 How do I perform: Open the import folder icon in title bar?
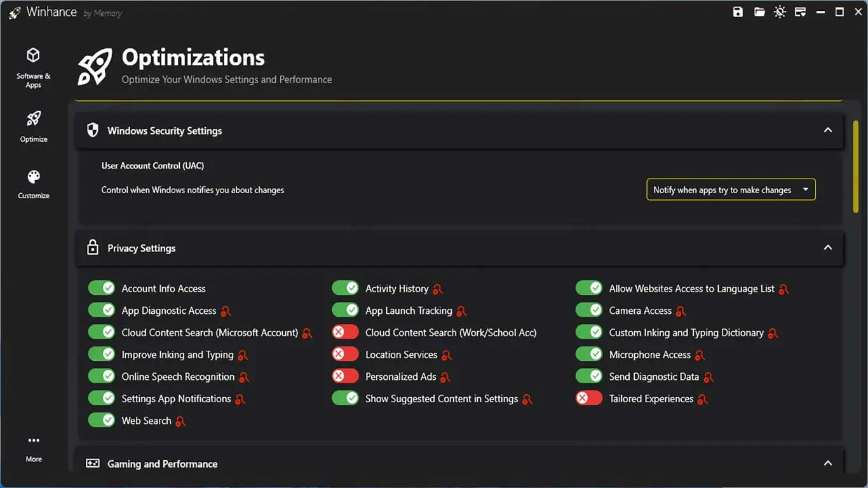[759, 12]
